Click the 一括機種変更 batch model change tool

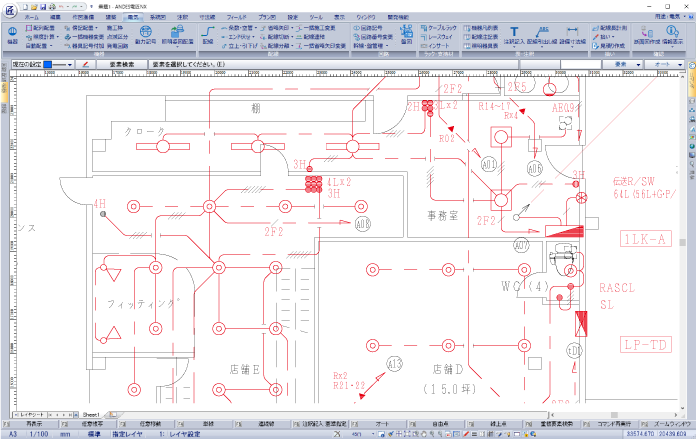click(x=84, y=37)
